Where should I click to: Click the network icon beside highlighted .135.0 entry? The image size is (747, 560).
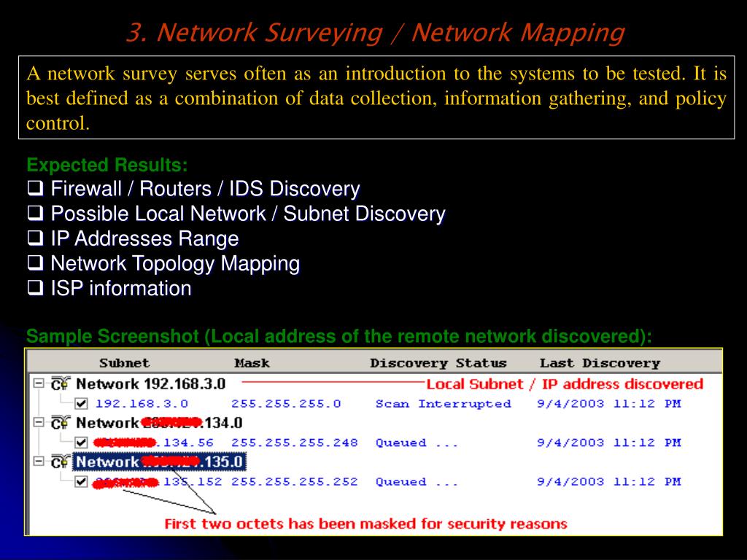[60, 462]
